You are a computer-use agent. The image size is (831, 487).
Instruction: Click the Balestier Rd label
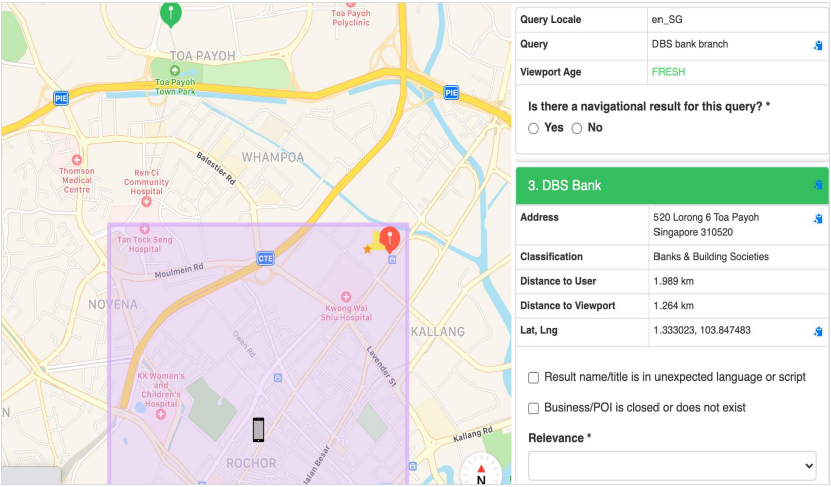216,168
